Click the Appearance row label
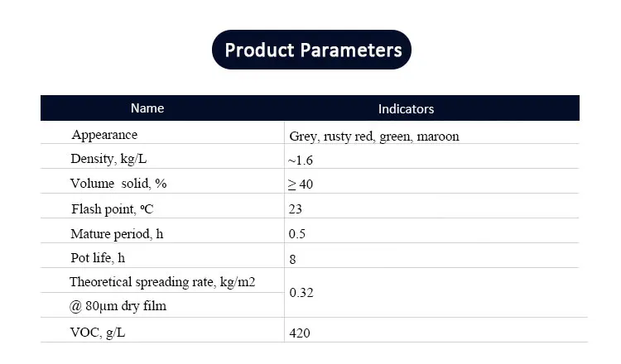Screen dimensions: 621x364 (x=104, y=135)
